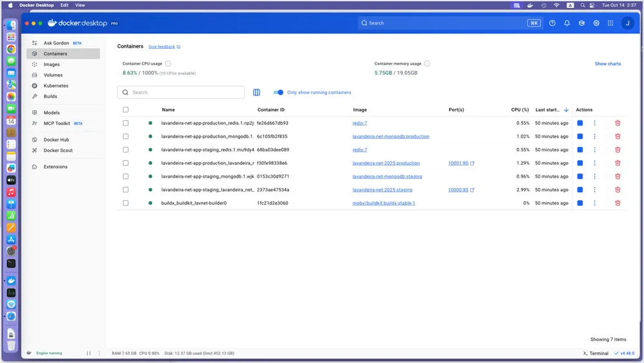Pause the Docker engine in status bar

click(89, 353)
